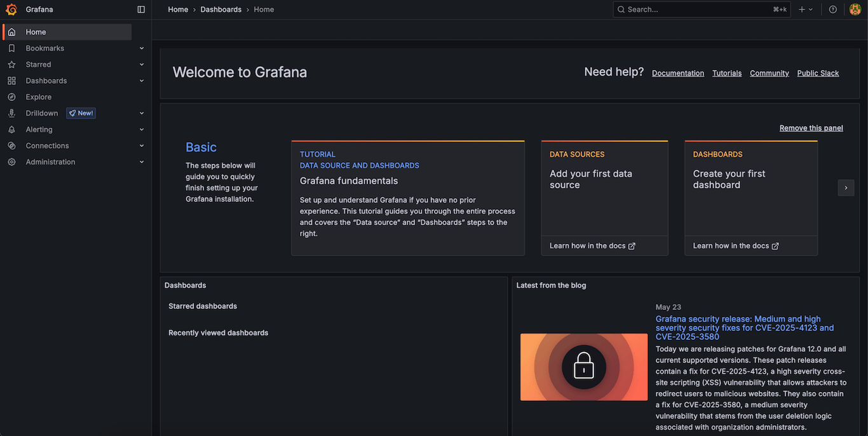
Task: Click the Grafana logo
Action: click(x=11, y=9)
